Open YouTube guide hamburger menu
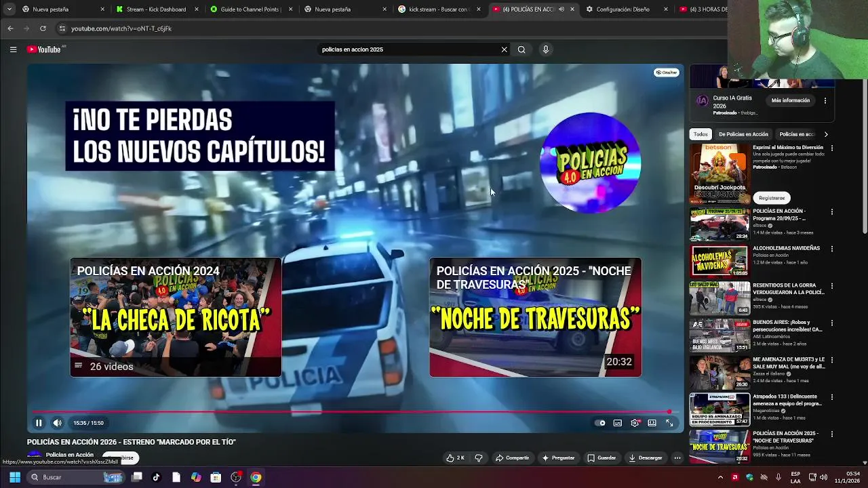The image size is (868, 488). click(13, 49)
